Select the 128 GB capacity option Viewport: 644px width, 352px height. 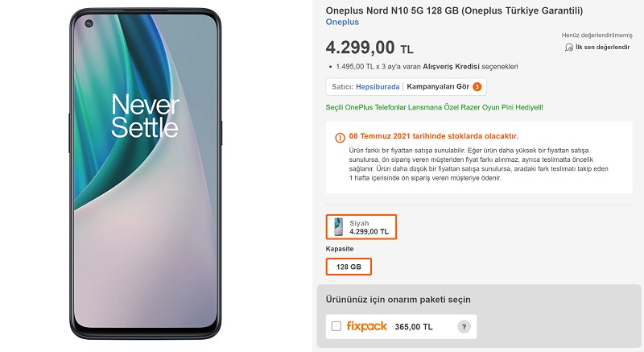349,267
